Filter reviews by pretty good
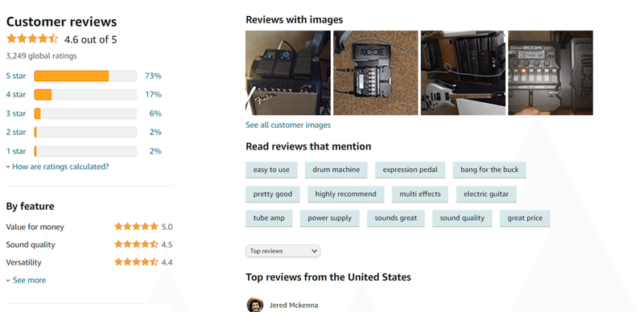 [x=273, y=194]
